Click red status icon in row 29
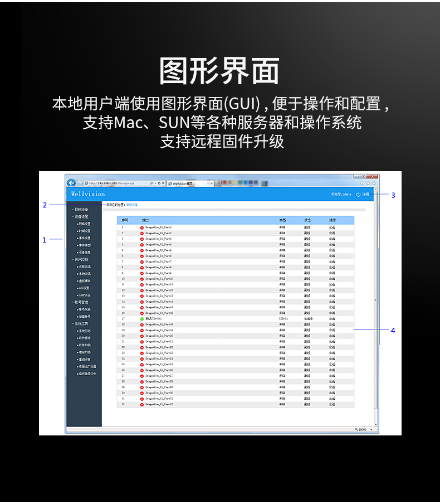This screenshot has width=440, height=504. (x=142, y=387)
